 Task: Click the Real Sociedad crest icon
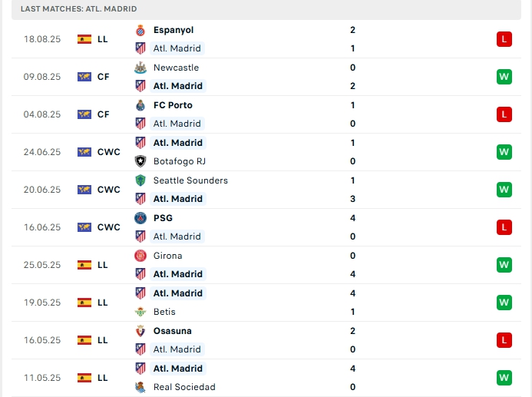pos(140,387)
